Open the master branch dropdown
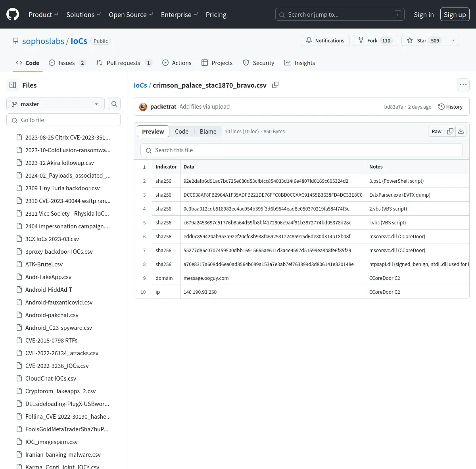Image resolution: width=476 pixels, height=469 pixels. click(x=56, y=104)
